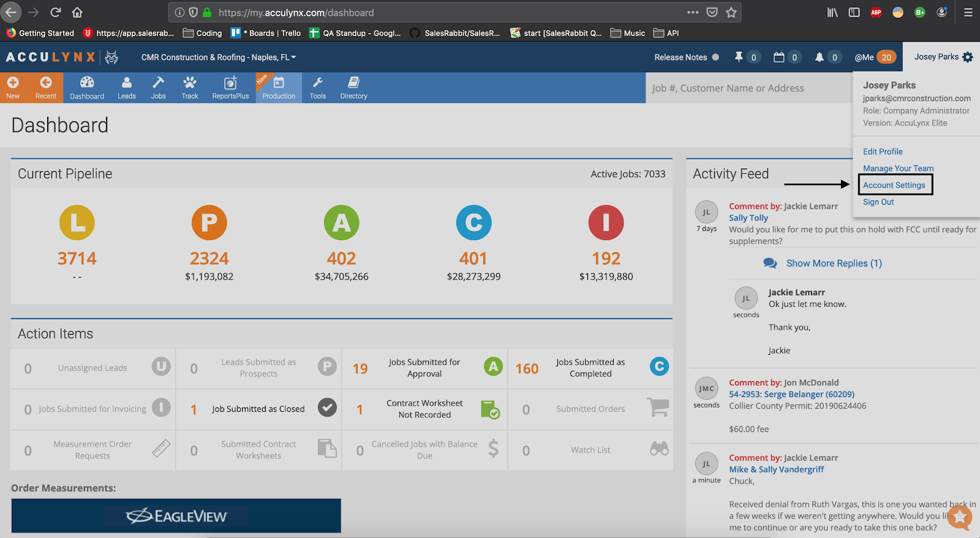Open Jobs Submitted as Completed item
This screenshot has width=980, height=538.
(x=590, y=368)
